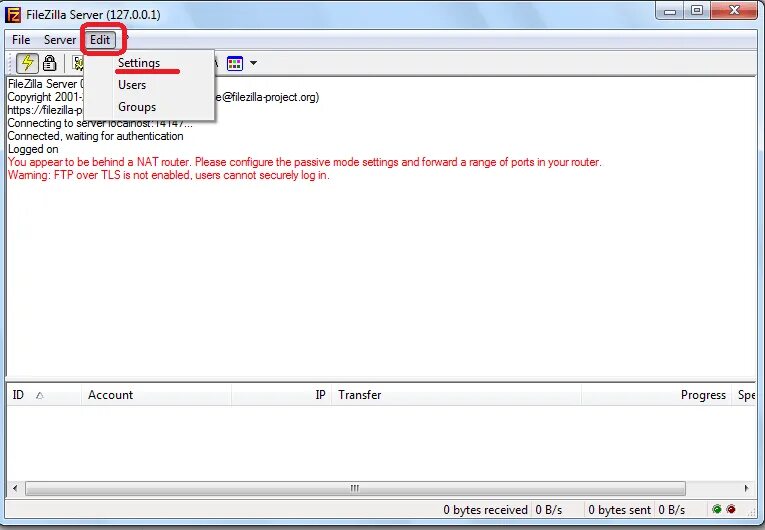This screenshot has width=765, height=530.
Task: Minimize the FileZilla Server window
Action: [x=670, y=11]
